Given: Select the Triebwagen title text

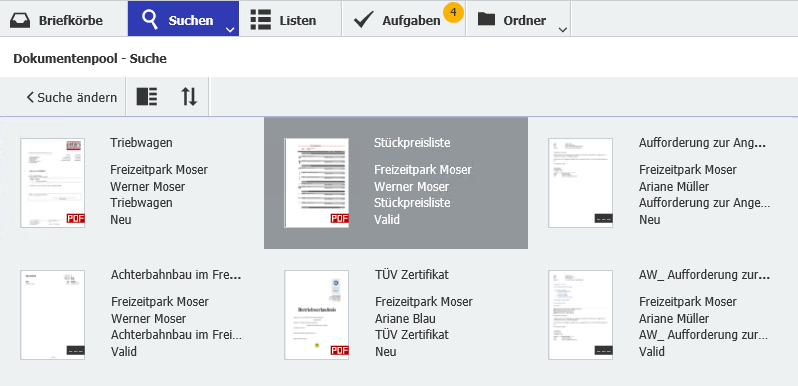Looking at the screenshot, I should (141, 143).
